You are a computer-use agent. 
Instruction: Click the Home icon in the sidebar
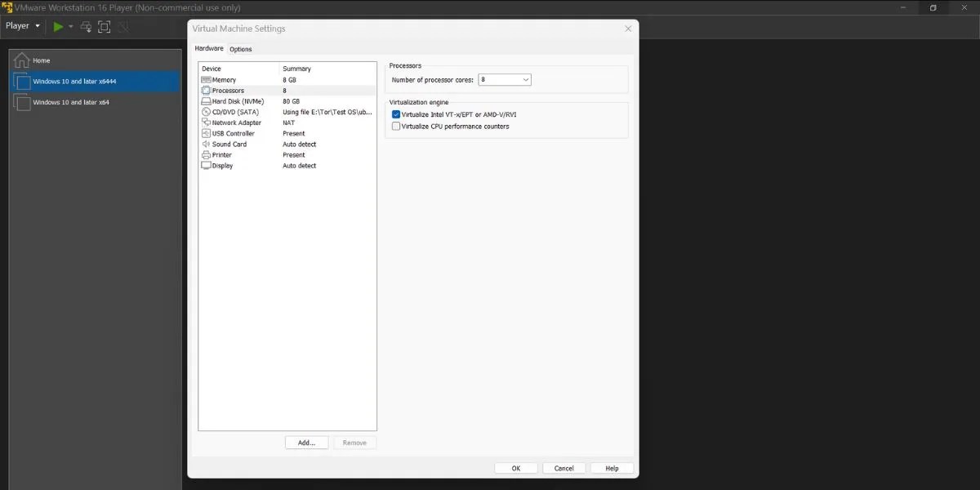(x=22, y=59)
